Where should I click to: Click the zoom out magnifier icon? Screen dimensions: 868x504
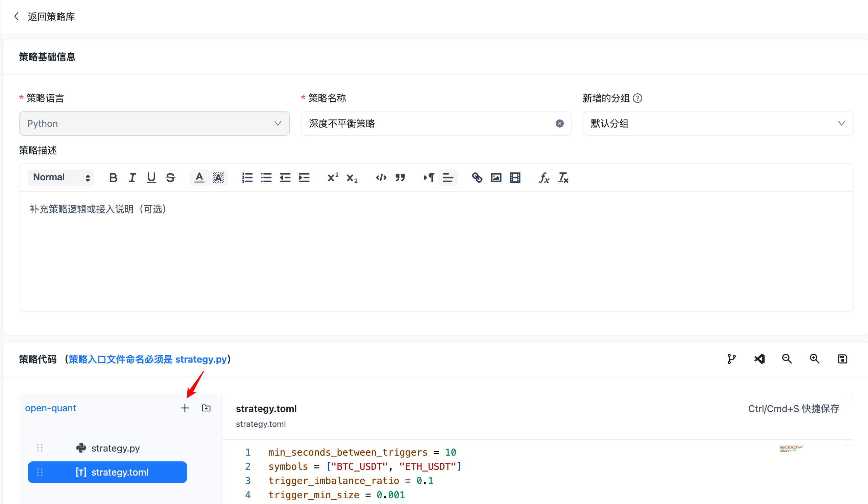787,359
